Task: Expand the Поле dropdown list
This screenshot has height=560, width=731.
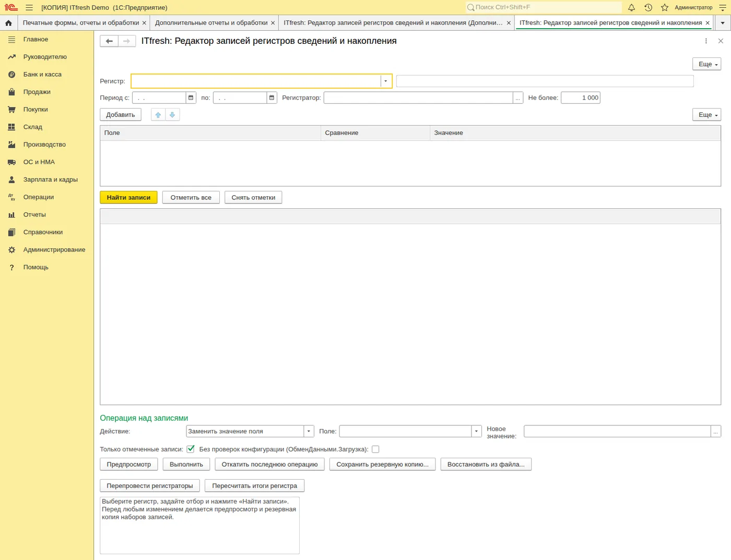Action: 476,431
